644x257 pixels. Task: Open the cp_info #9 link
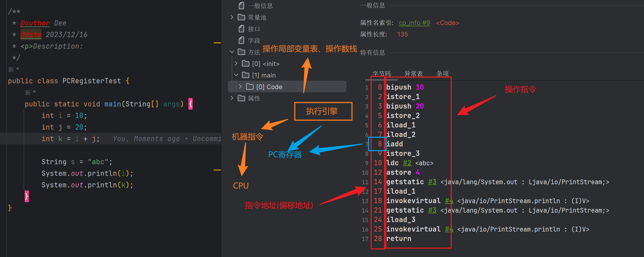[414, 23]
